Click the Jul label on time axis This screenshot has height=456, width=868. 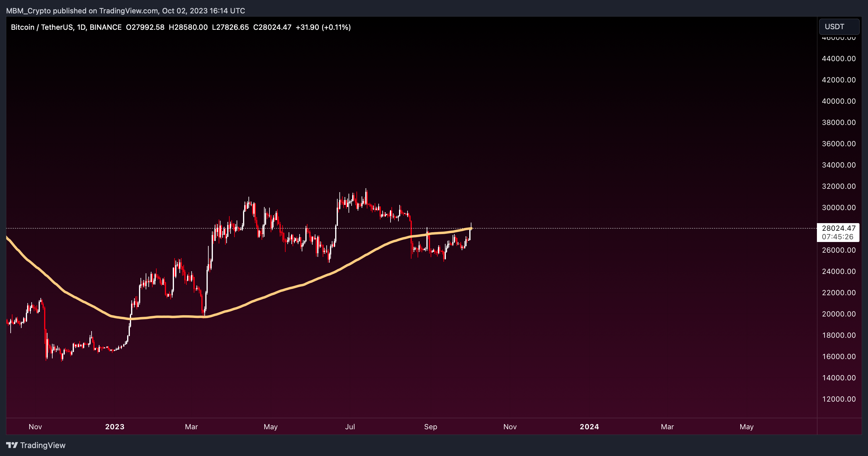click(x=350, y=427)
